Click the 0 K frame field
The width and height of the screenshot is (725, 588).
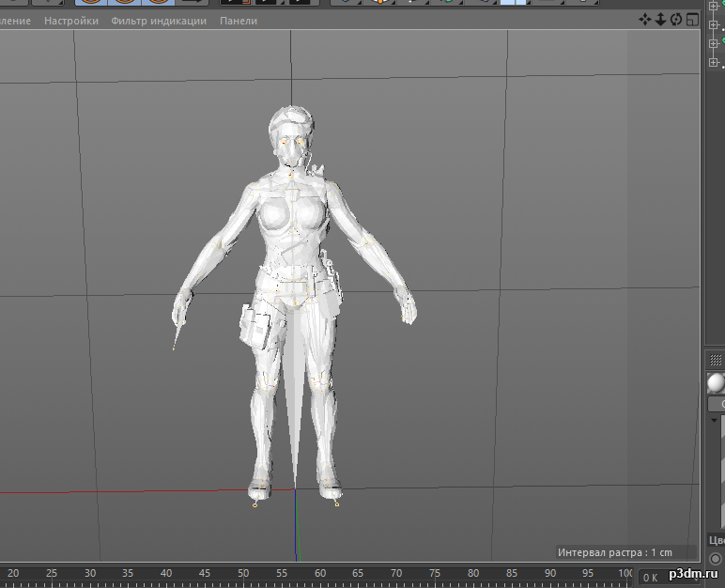pos(650,577)
